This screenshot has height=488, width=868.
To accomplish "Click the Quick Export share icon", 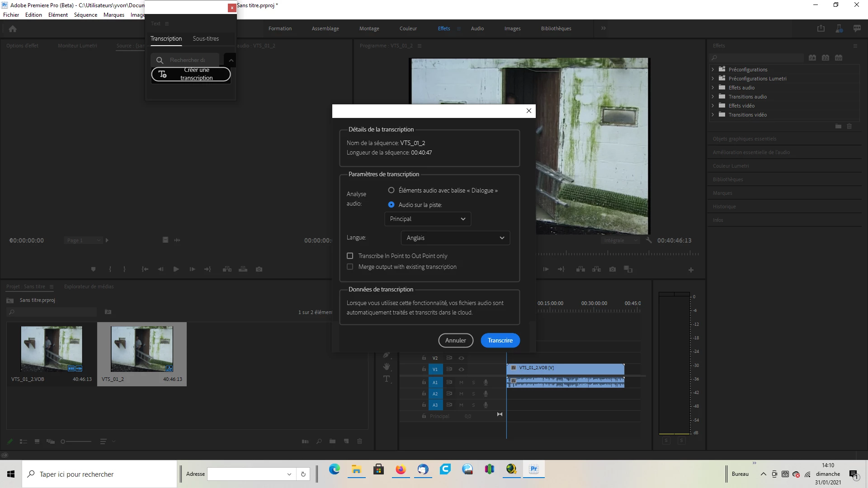I will (x=821, y=28).
